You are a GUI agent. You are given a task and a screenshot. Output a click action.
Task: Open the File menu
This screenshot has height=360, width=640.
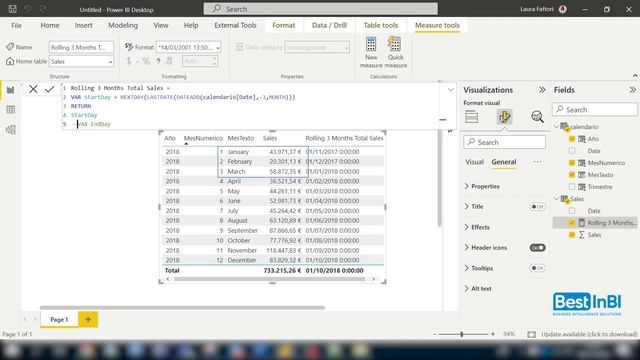[x=16, y=25]
